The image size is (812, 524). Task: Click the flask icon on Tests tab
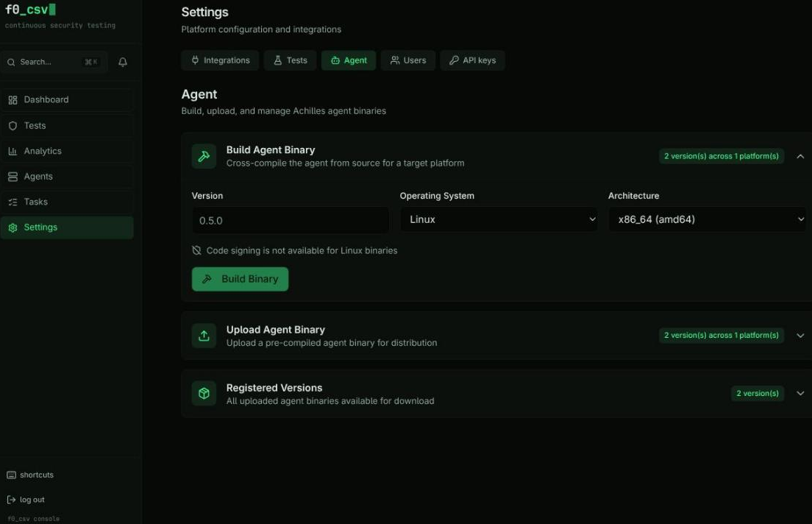click(278, 60)
